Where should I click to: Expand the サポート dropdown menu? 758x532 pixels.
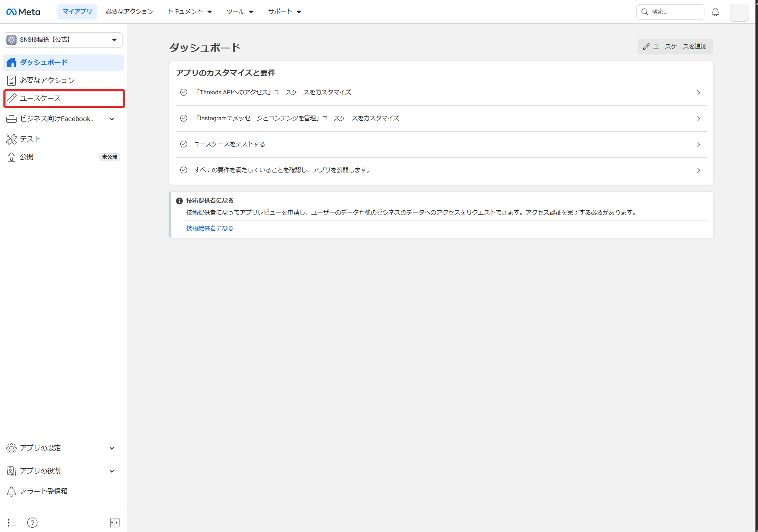(x=284, y=12)
